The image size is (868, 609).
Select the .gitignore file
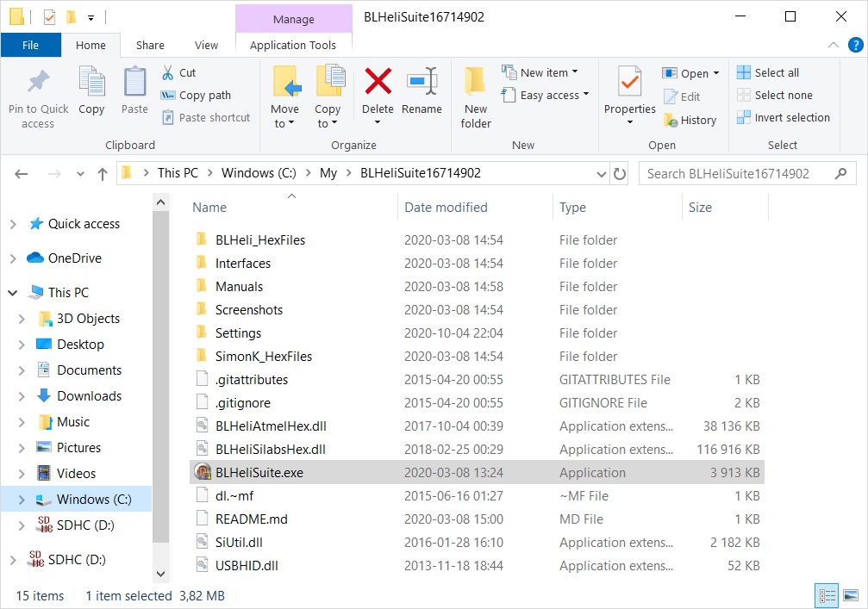242,402
